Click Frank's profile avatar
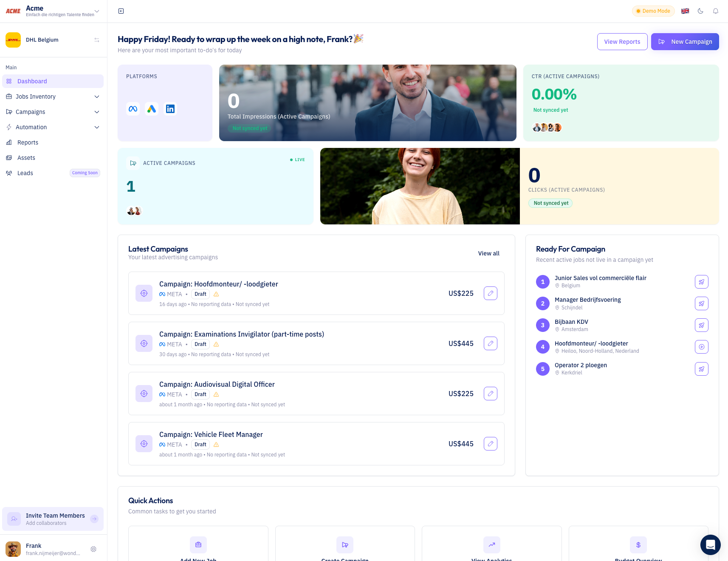 coord(13,549)
